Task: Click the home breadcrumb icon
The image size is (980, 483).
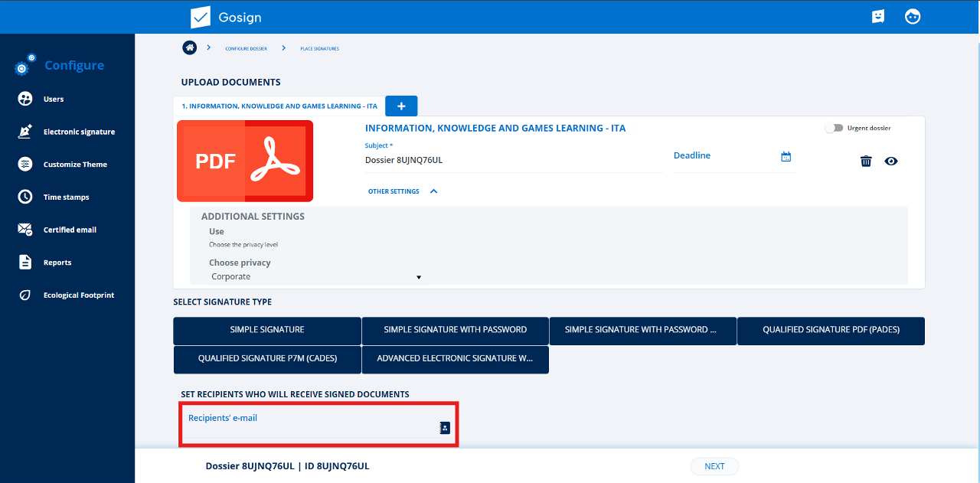Action: click(189, 47)
